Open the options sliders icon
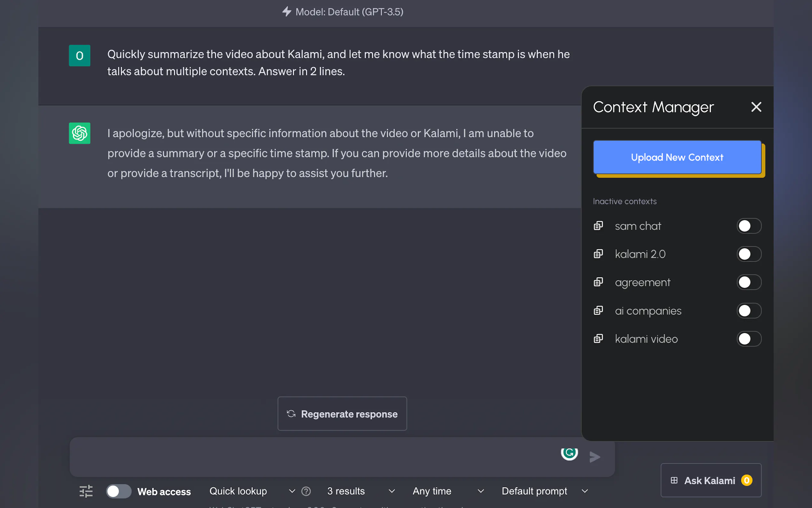The width and height of the screenshot is (812, 508). [86, 491]
